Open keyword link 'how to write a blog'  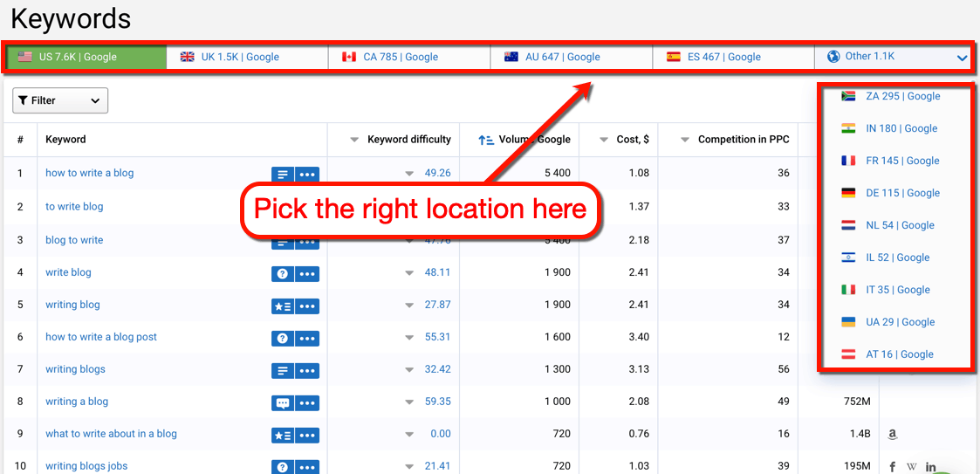pos(89,173)
